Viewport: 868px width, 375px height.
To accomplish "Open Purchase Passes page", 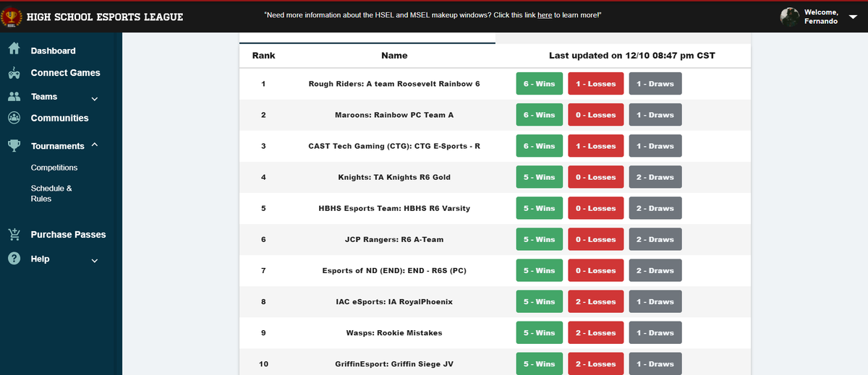I will (68, 234).
